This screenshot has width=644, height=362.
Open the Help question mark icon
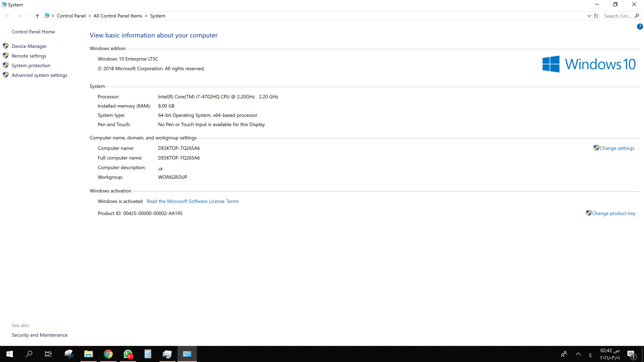coord(640,27)
